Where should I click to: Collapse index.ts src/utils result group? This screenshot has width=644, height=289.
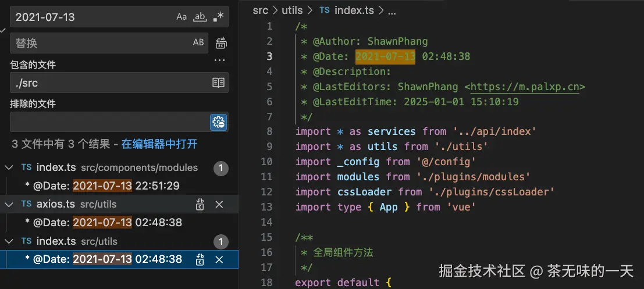click(x=9, y=241)
